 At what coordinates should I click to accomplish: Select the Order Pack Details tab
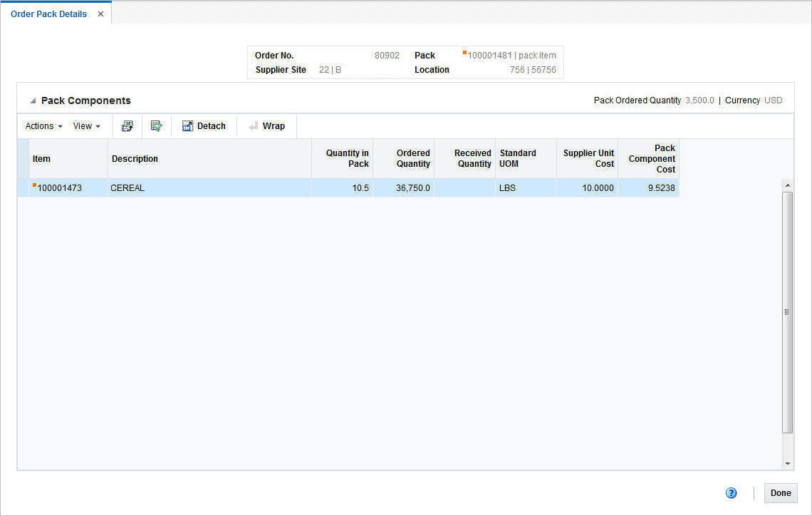click(48, 14)
